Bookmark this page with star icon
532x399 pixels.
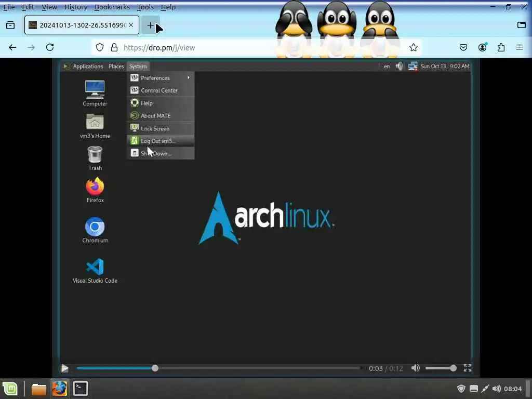point(413,47)
